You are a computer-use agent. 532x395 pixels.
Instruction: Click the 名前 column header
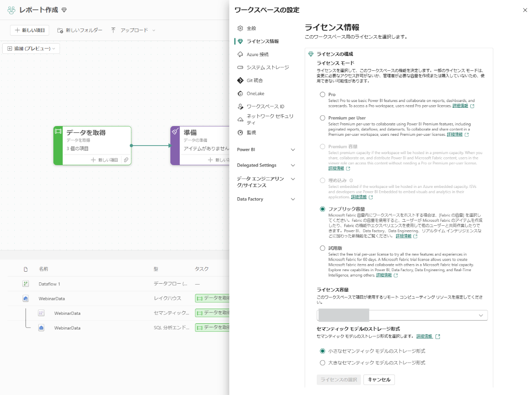(44, 269)
